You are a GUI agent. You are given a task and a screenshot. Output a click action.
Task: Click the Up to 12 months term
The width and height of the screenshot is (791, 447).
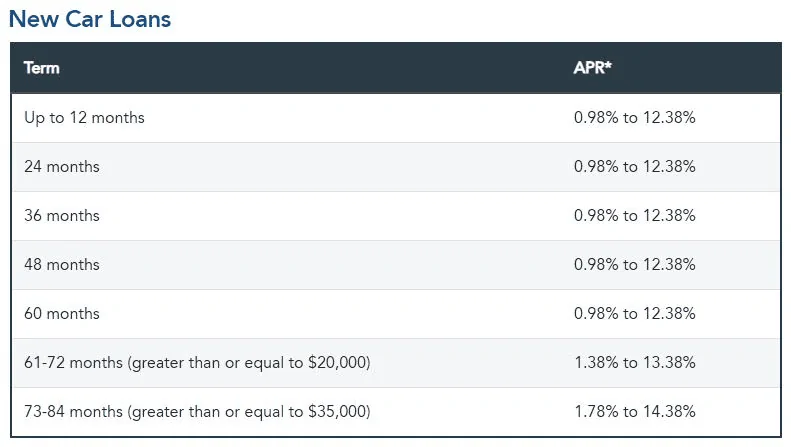[84, 118]
